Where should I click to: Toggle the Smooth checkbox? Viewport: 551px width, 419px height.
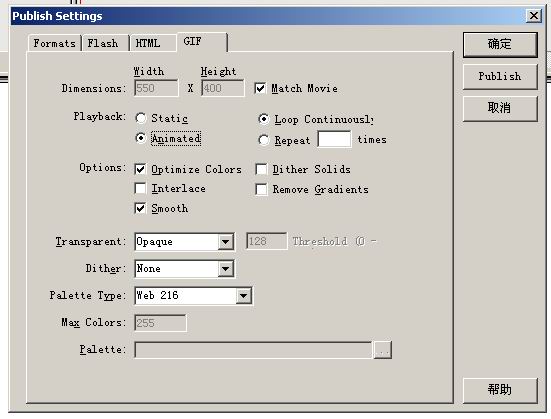tap(140, 208)
